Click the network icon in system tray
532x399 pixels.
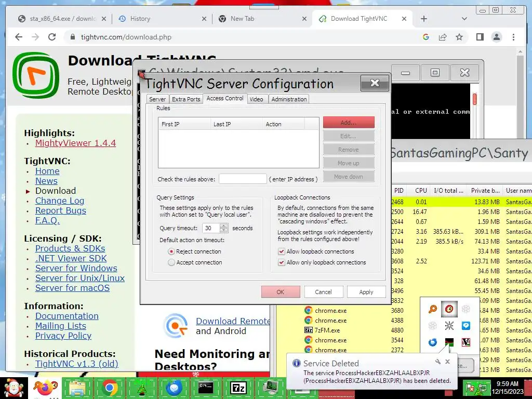coord(482,387)
